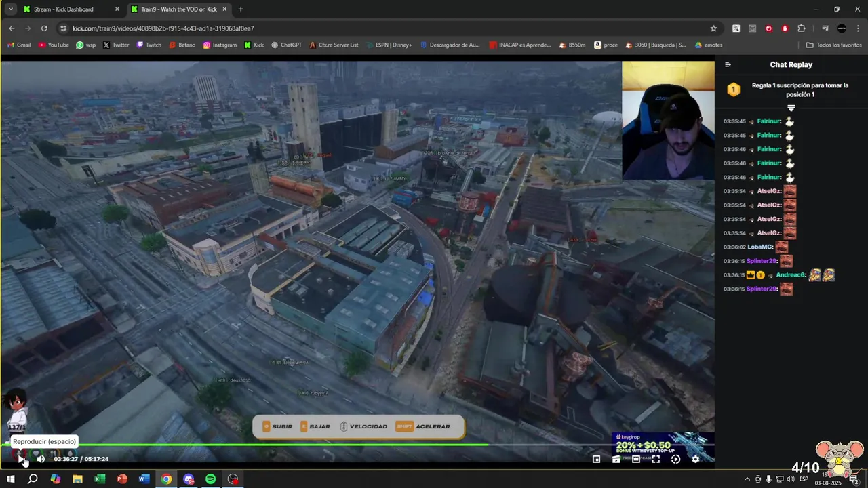Open Gmail bookmark
868x488 pixels.
[20, 45]
